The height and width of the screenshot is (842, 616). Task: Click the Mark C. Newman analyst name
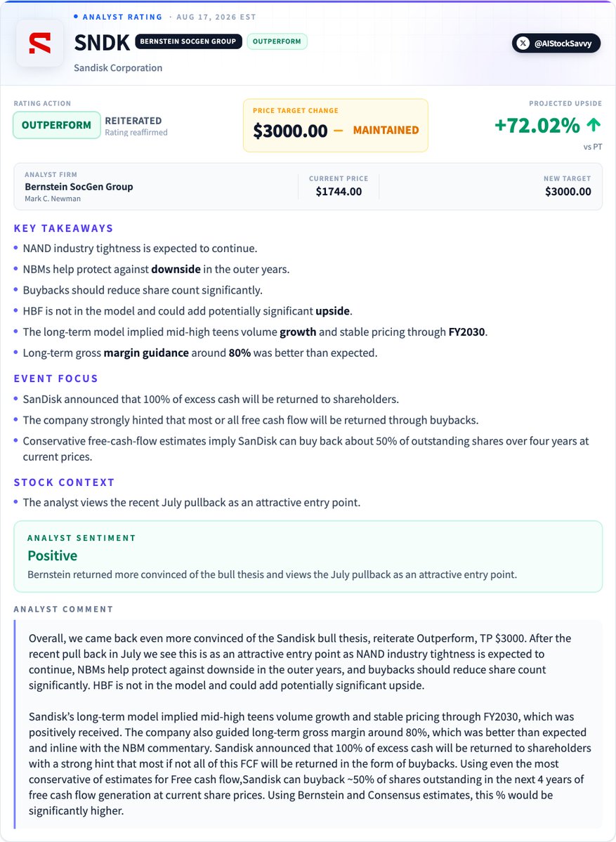click(53, 199)
